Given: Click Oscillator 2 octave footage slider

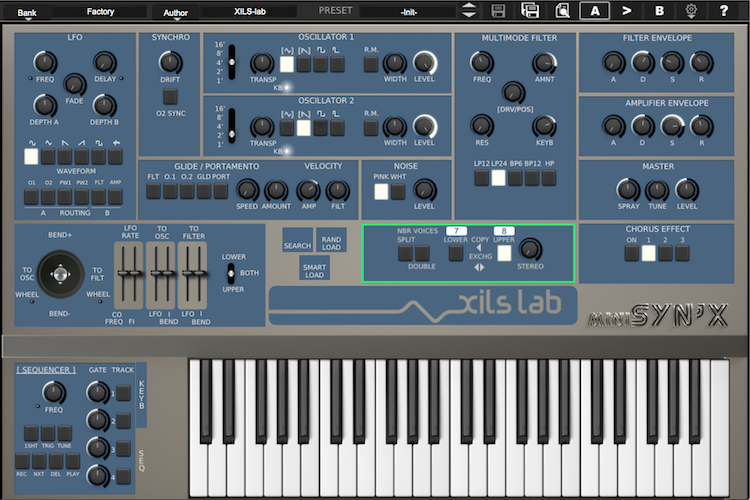Looking at the screenshot, I should click(232, 126).
